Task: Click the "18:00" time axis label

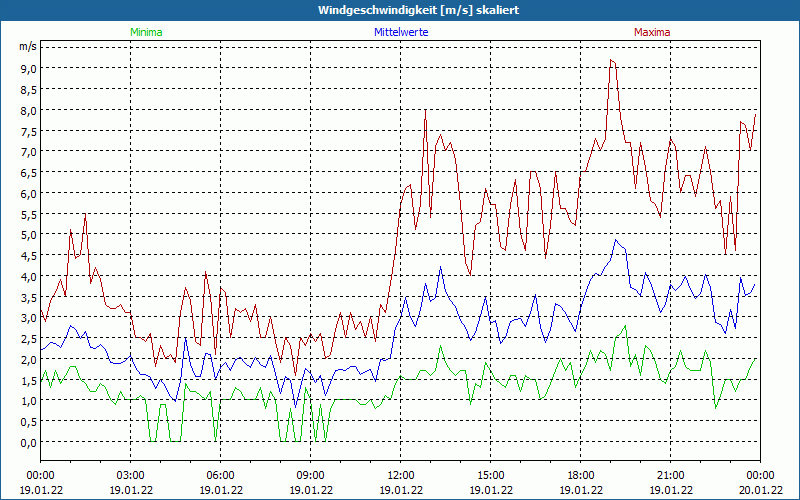Action: [581, 476]
